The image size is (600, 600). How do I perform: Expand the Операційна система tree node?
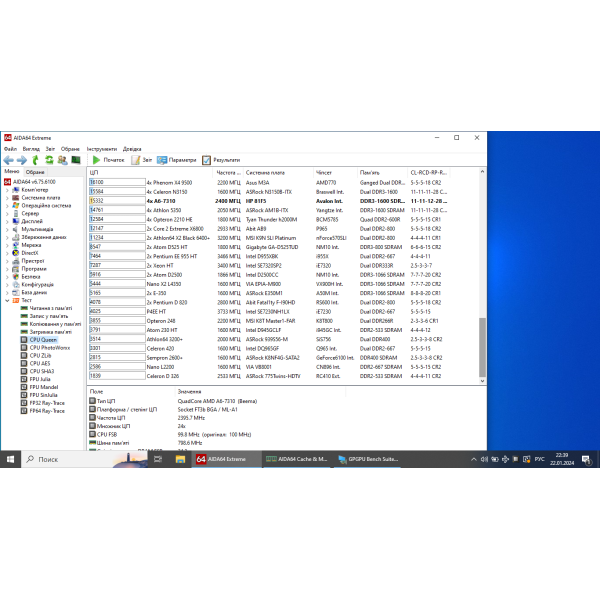point(7,205)
